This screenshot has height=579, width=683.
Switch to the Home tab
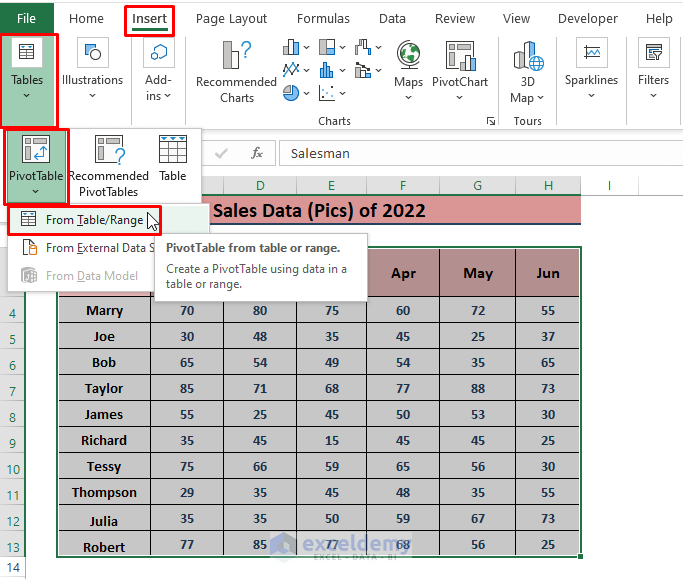point(86,18)
